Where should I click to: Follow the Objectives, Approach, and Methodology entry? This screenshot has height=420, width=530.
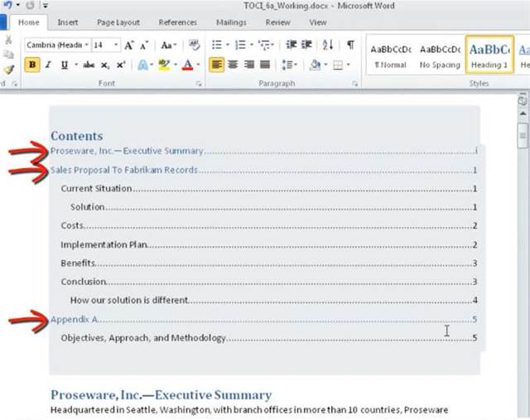coord(269,337)
